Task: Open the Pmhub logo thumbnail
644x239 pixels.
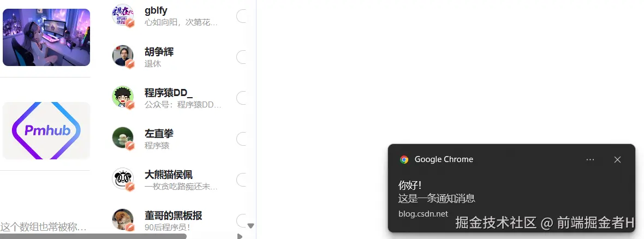Action: click(x=46, y=130)
